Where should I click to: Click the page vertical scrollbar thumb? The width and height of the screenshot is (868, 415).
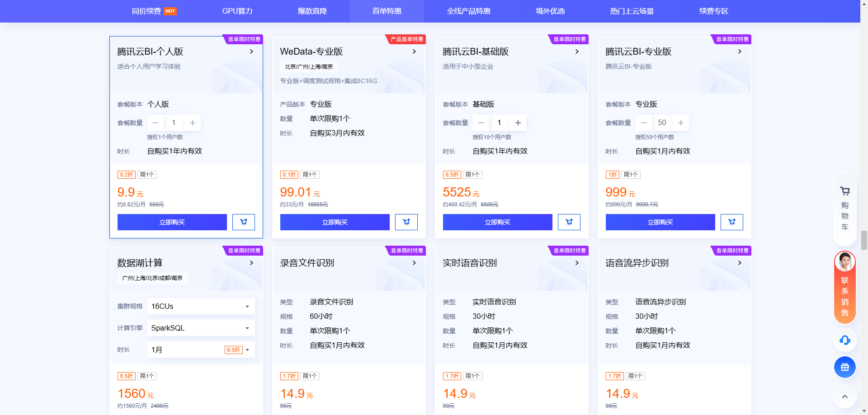tap(864, 240)
